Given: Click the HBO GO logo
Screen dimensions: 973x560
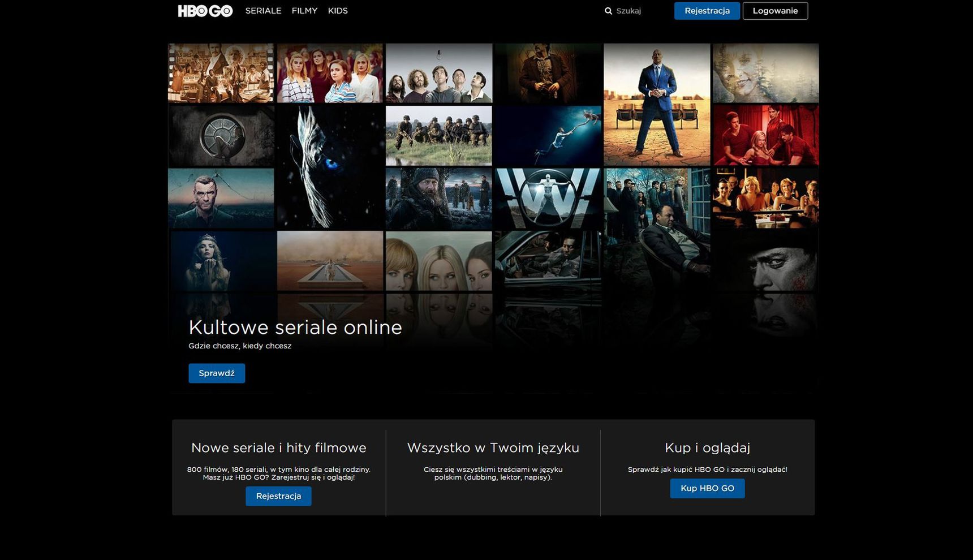Looking at the screenshot, I should click(205, 11).
